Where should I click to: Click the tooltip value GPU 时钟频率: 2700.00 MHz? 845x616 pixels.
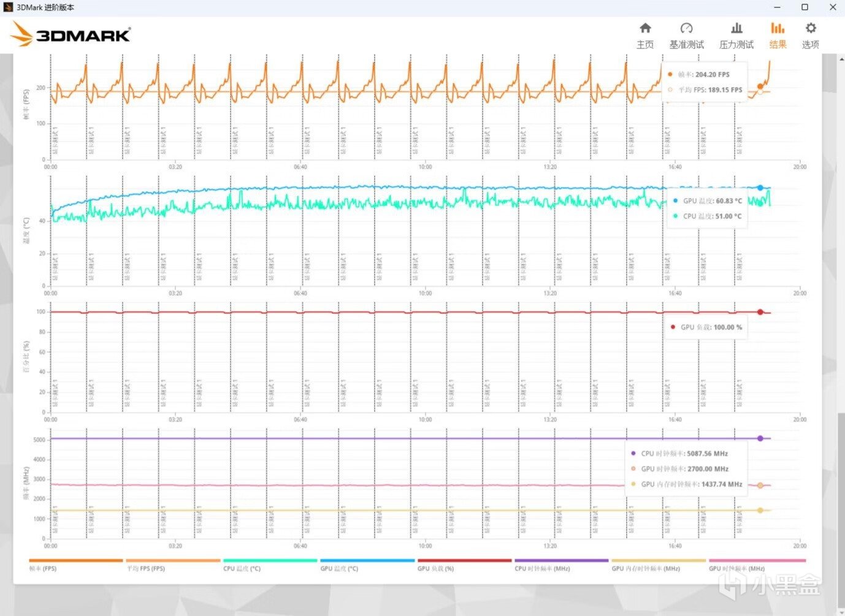click(x=685, y=469)
